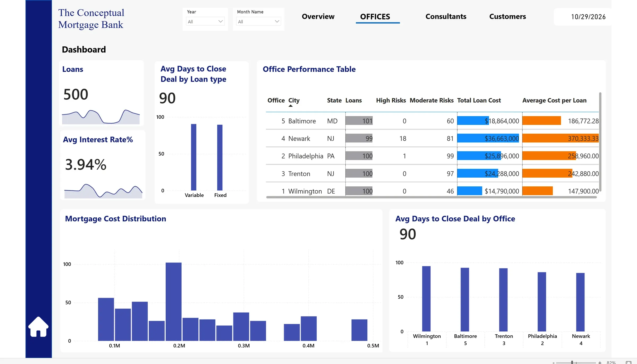Screen dimensions: 637x364
Task: Click the home icon in the sidebar
Action: point(38,327)
